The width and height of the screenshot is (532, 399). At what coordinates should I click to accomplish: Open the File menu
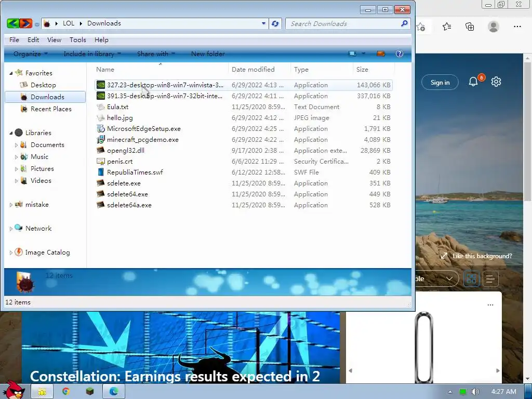[14, 39]
